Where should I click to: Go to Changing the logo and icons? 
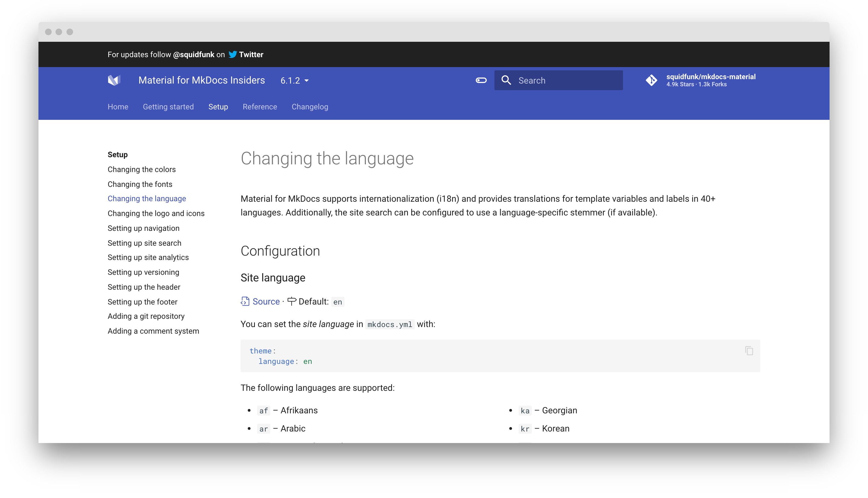[x=156, y=214]
